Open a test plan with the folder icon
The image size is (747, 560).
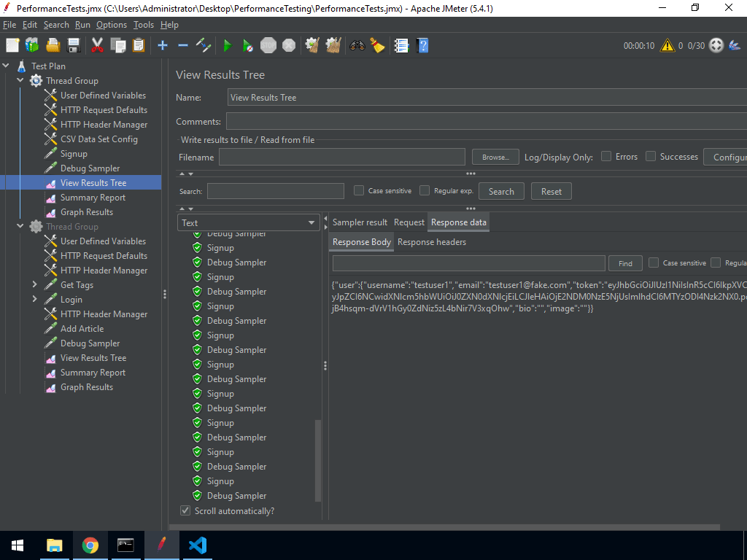tap(53, 45)
